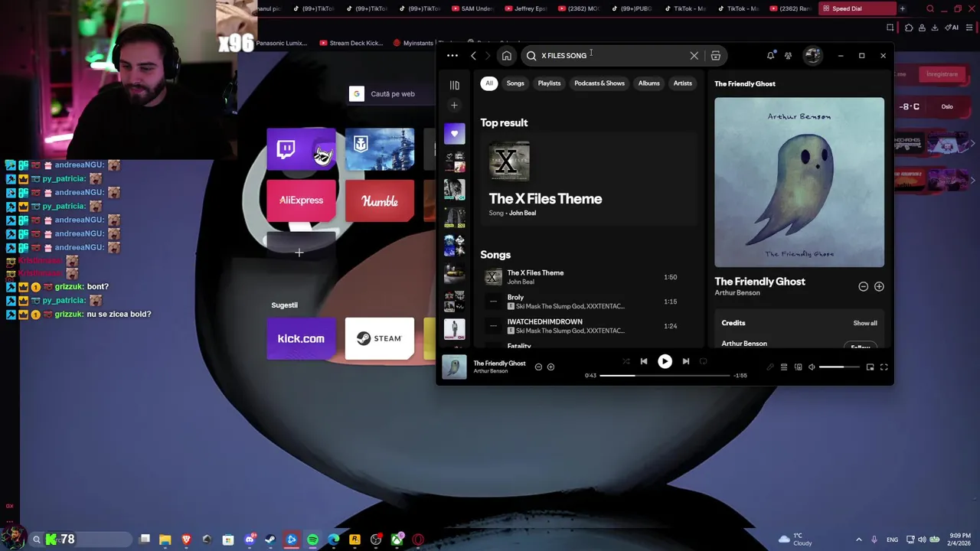Create playlist with plus icon in sidebar
980x551 pixels.
tap(454, 105)
